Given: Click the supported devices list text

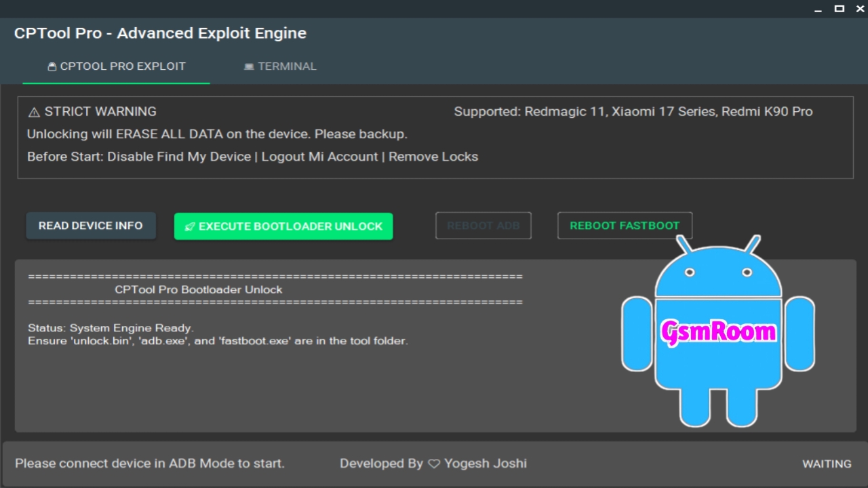Looking at the screenshot, I should pos(633,112).
